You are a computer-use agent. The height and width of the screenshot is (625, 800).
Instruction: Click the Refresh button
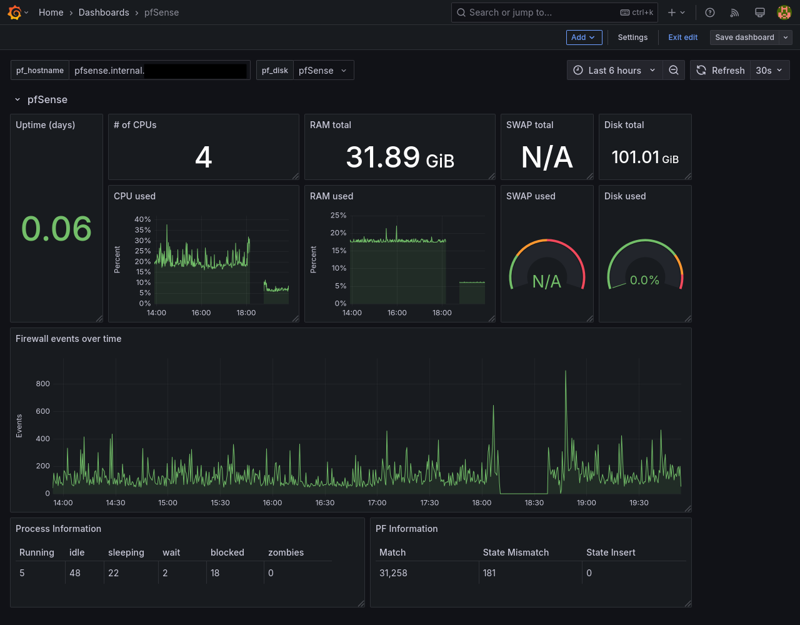point(720,70)
